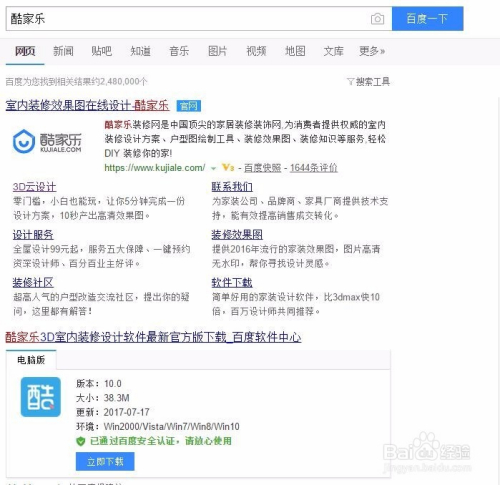Click the 酷家乐 KUJIALE.COM logo thumbnail

coord(47,141)
